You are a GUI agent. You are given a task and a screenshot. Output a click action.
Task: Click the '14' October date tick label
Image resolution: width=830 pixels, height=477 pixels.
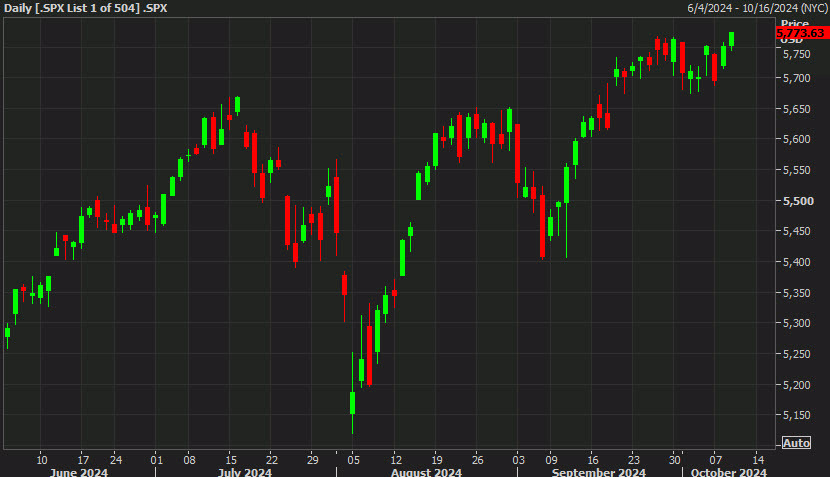(x=758, y=460)
